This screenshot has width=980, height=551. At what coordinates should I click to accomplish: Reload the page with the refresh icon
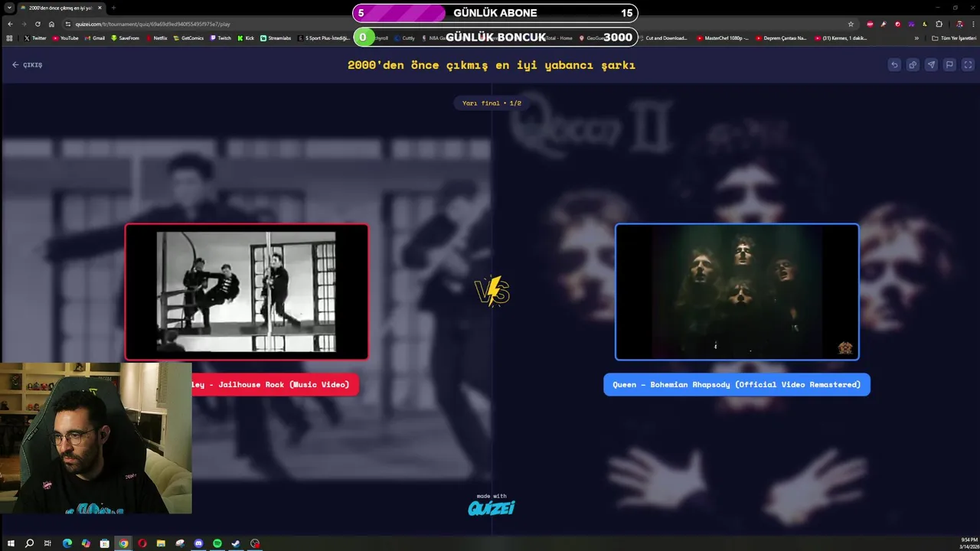point(38,24)
